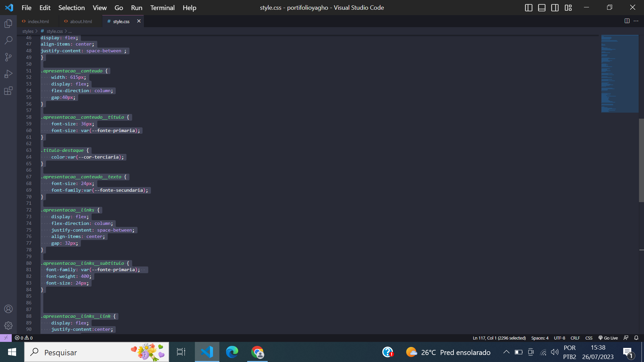
Task: Click the Toggle Panel Layout button
Action: [541, 7]
